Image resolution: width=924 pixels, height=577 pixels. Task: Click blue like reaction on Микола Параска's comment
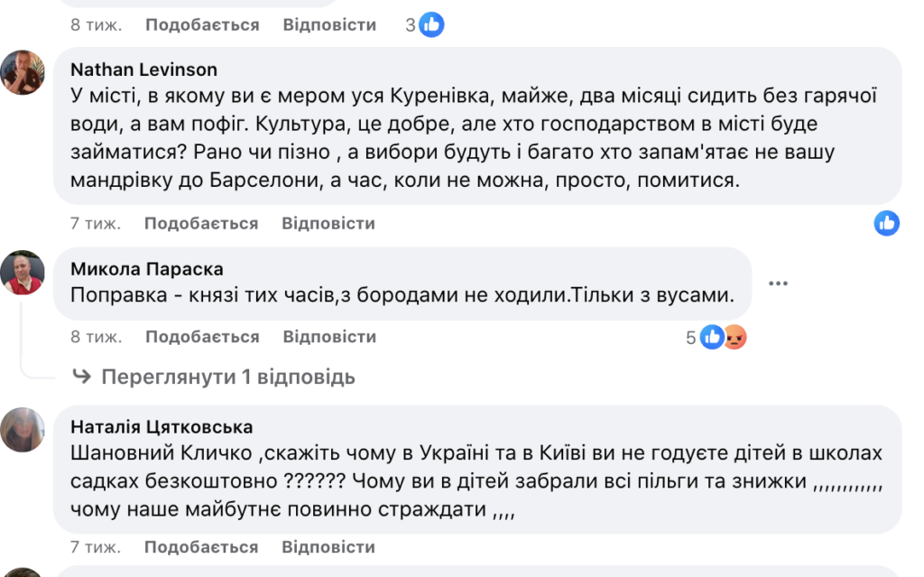[713, 338]
